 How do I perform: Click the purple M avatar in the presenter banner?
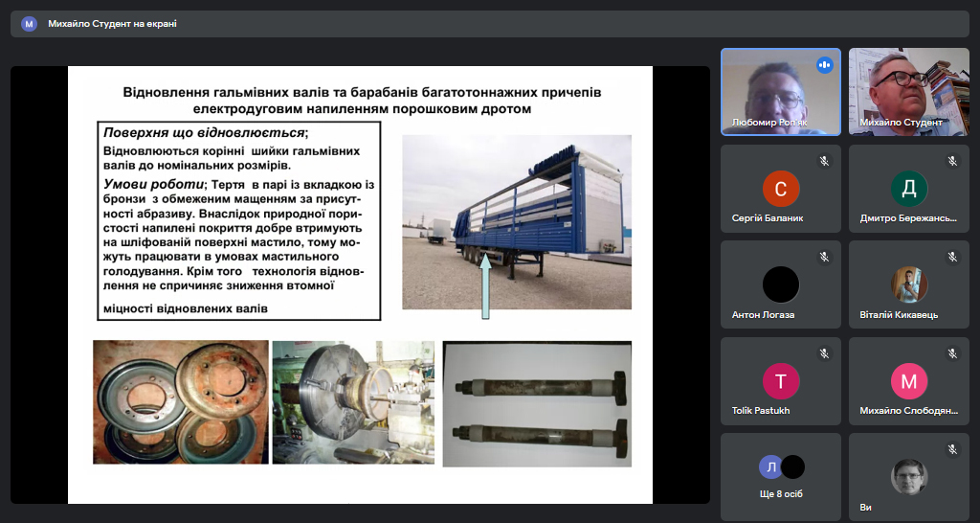[30, 24]
